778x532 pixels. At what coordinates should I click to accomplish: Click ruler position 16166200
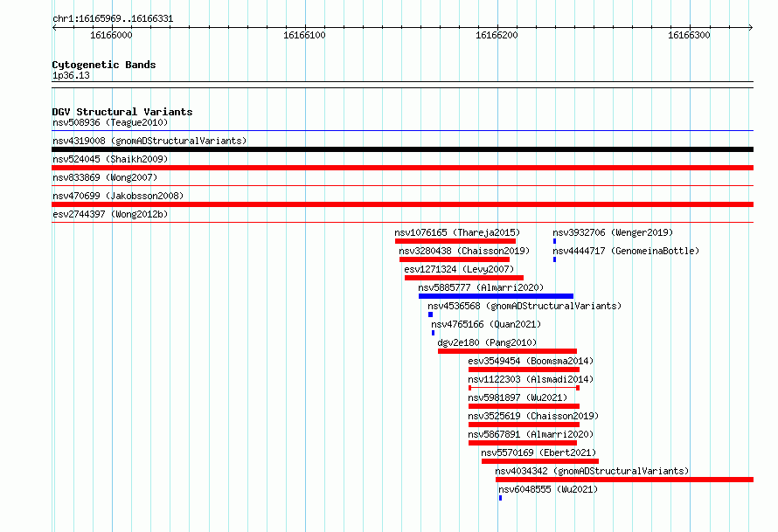[497, 35]
